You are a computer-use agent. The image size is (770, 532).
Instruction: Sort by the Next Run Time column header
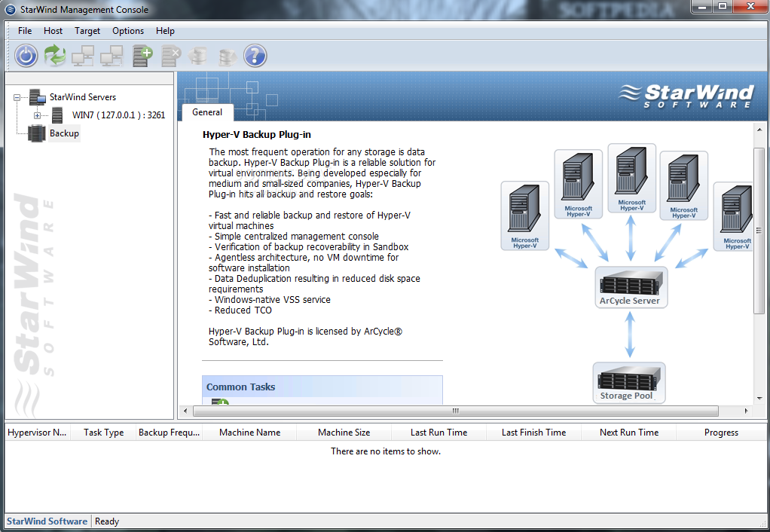coord(629,433)
